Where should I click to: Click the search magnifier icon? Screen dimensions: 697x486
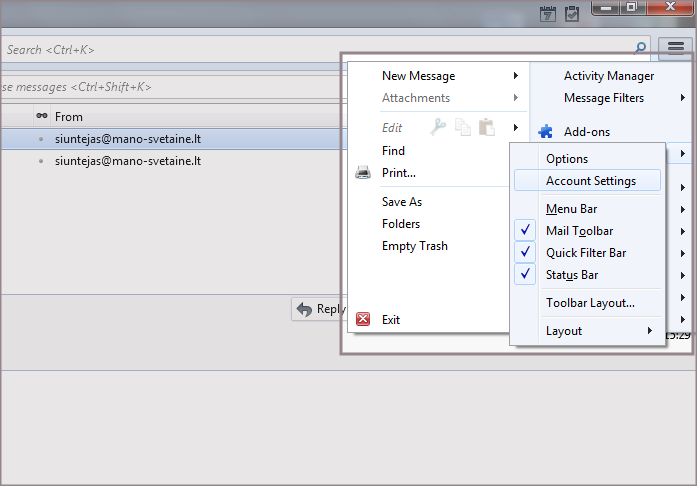click(640, 47)
